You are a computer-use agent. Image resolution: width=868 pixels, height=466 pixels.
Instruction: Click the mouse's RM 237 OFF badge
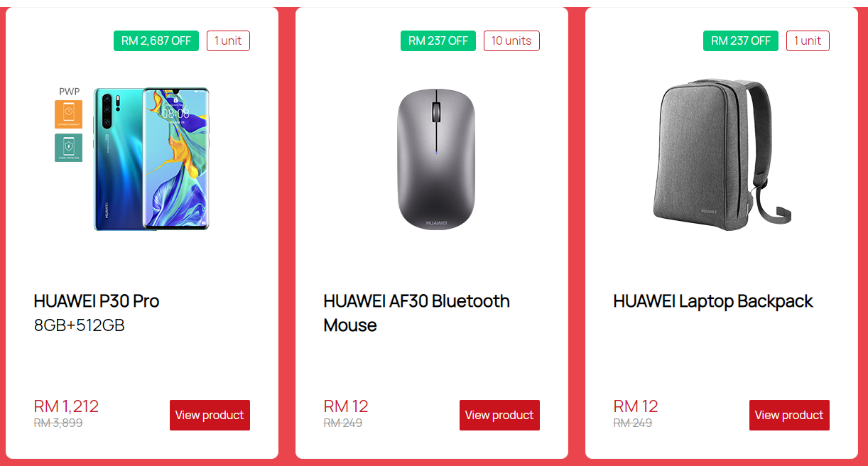438,41
